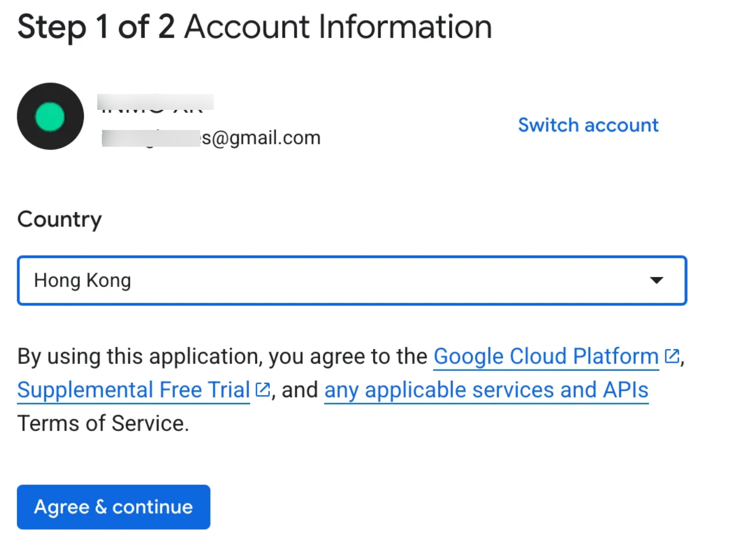756x546 pixels.
Task: Click the word 'and' between the links
Action: tap(300, 390)
